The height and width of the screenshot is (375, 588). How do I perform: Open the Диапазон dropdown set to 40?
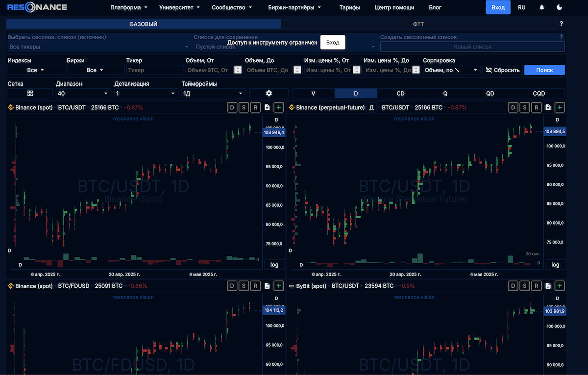click(83, 93)
